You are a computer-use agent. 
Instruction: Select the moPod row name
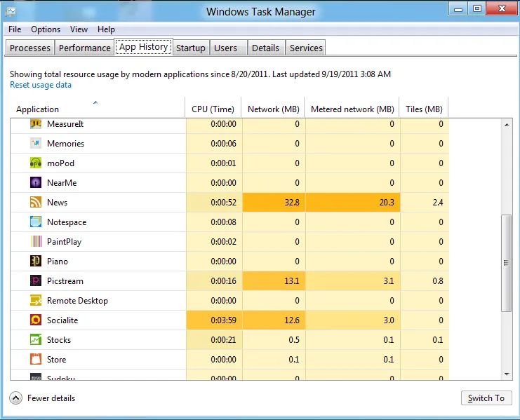pos(60,163)
